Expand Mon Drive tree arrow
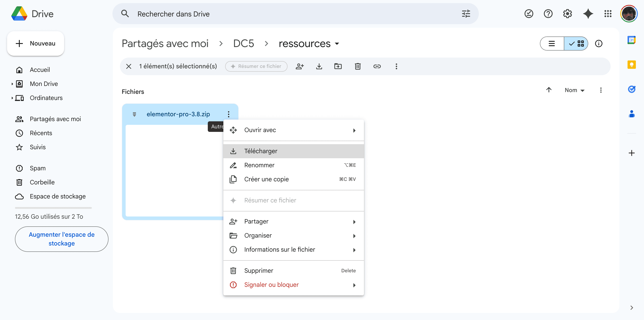Viewport: 644px width, 320px height. click(12, 84)
